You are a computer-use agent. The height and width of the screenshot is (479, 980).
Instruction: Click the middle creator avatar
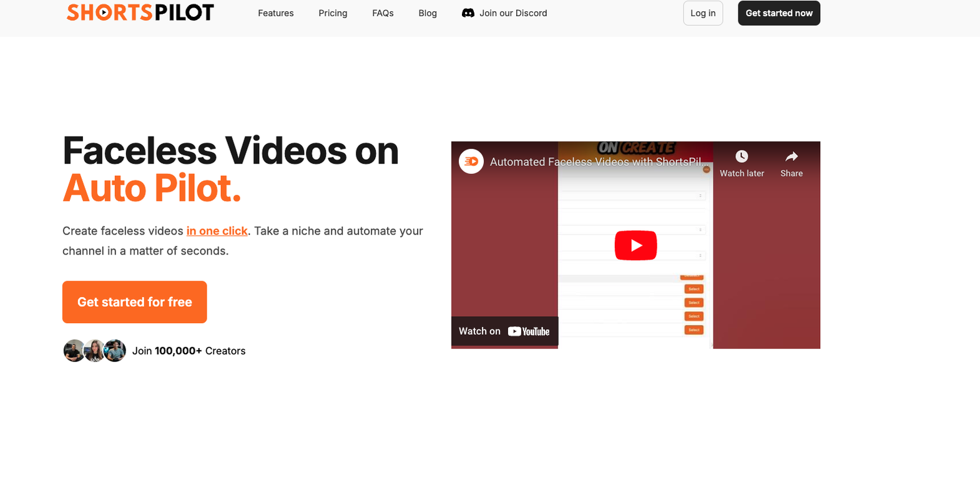click(94, 351)
